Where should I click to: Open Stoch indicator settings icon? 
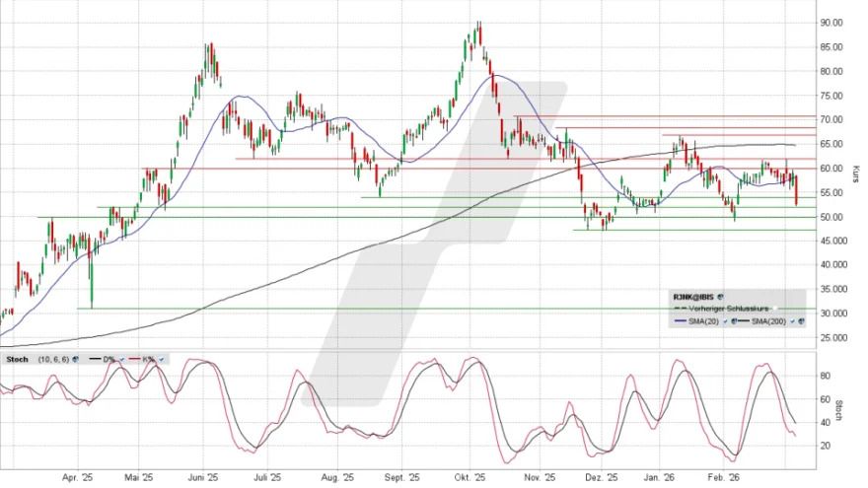click(x=74, y=358)
